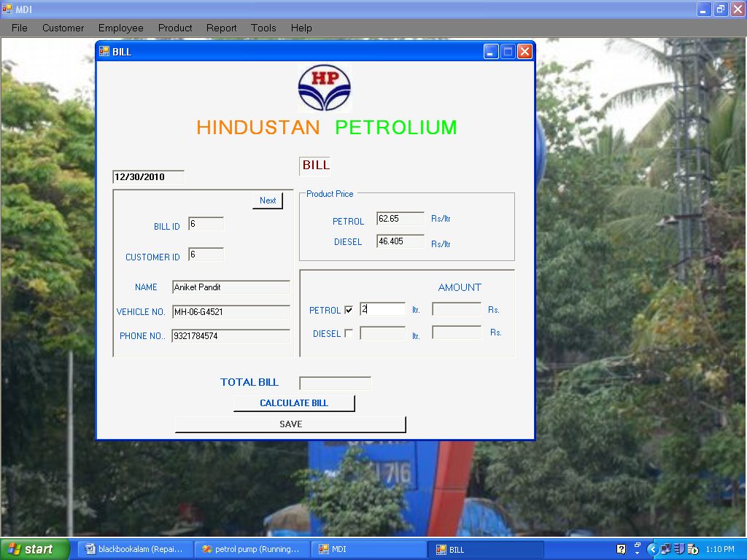The image size is (747, 560).
Task: Click the date field showing 12/30/2010
Action: click(147, 176)
